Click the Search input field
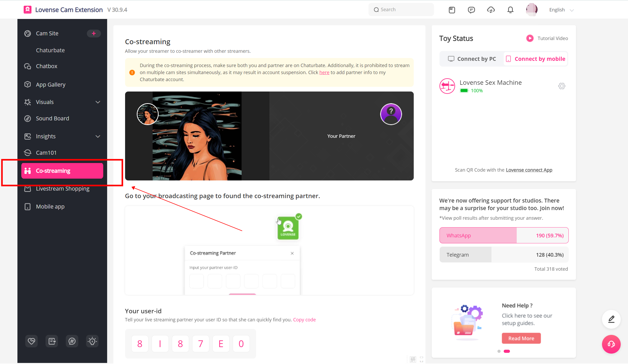Viewport: 628px width, 364px height. pyautogui.click(x=401, y=10)
